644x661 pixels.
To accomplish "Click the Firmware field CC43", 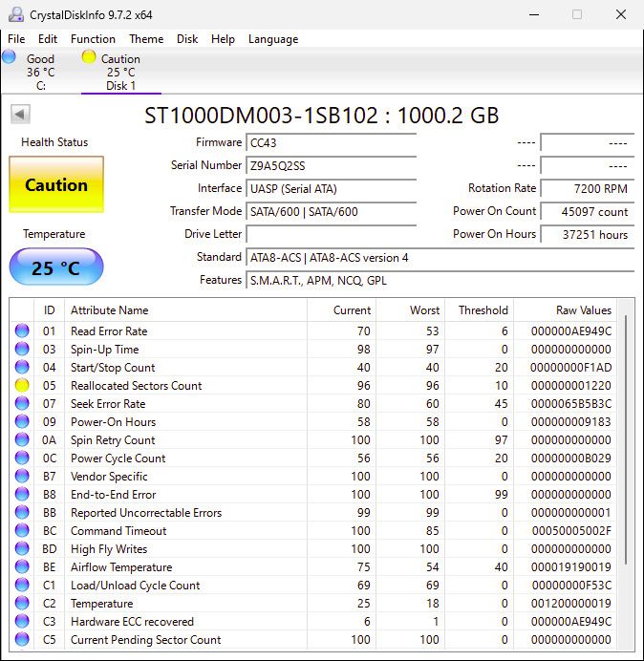I will click(x=331, y=143).
